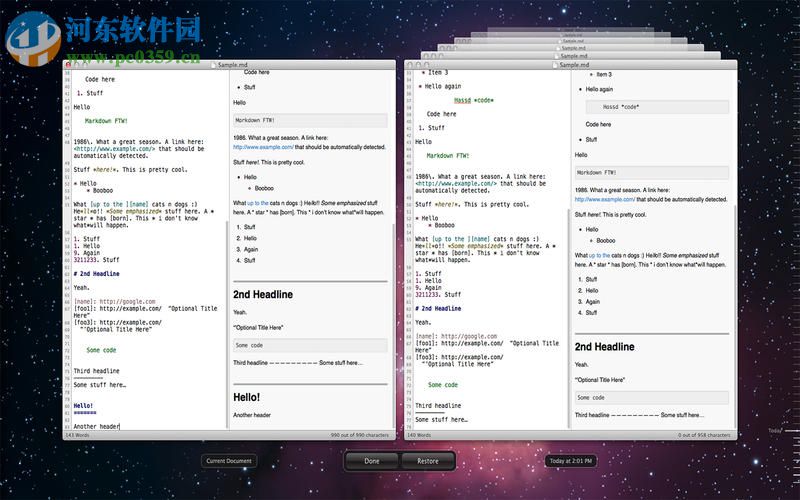The width and height of the screenshot is (800, 500).
Task: Click '990 out of 990 characters' in the left status bar
Action: click(x=360, y=435)
